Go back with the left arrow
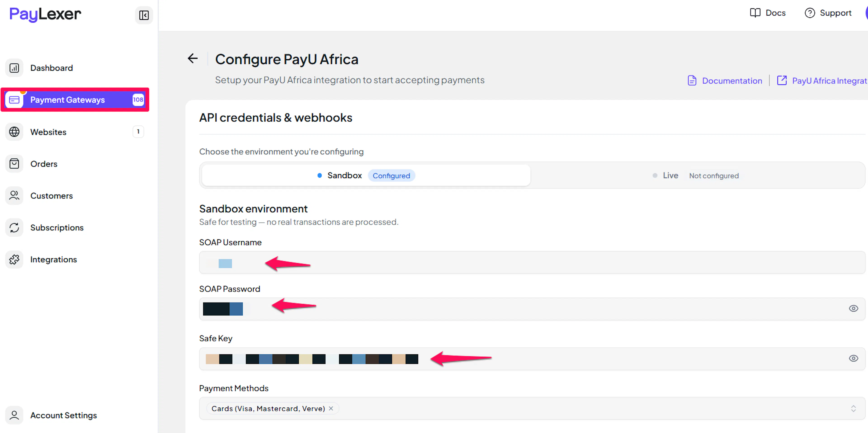The image size is (868, 433). (x=193, y=59)
